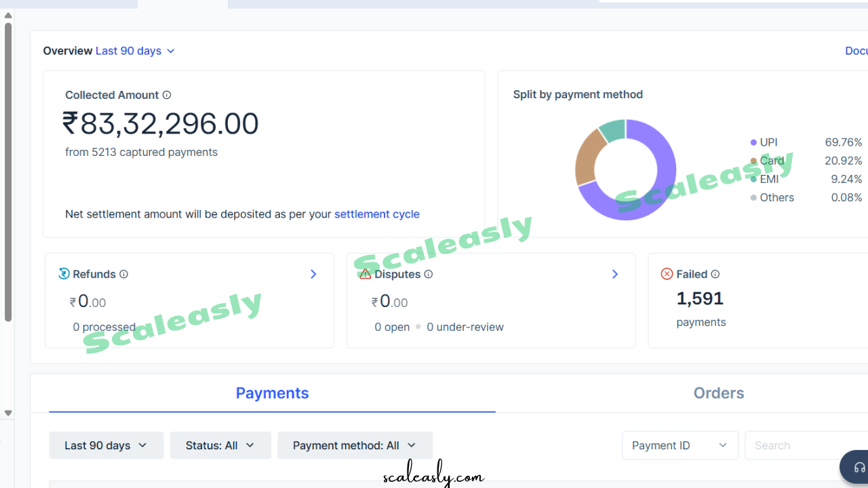Switch to the Orders tab
Image resolution: width=868 pixels, height=488 pixels.
point(719,393)
